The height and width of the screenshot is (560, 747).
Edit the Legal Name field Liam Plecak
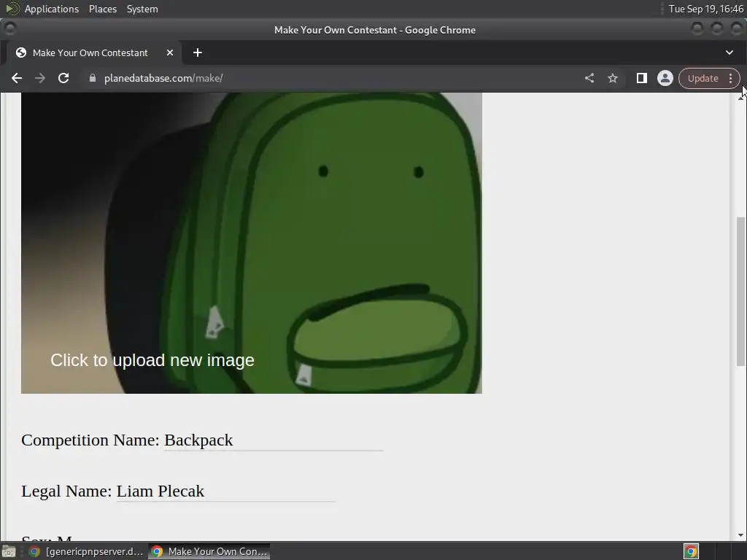tap(225, 491)
